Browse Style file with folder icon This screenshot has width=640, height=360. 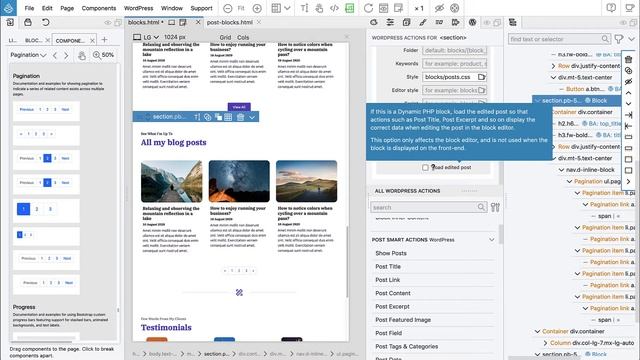(482, 77)
